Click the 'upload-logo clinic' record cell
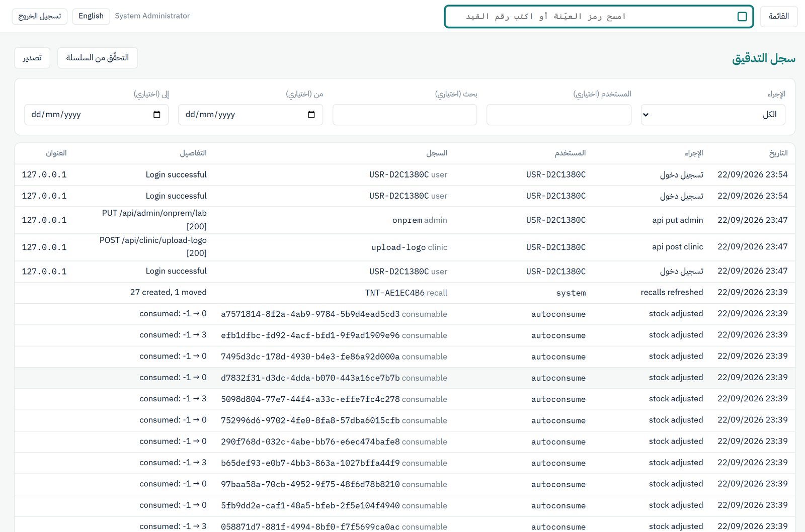Screen dimensions: 805x532 click(x=409, y=247)
